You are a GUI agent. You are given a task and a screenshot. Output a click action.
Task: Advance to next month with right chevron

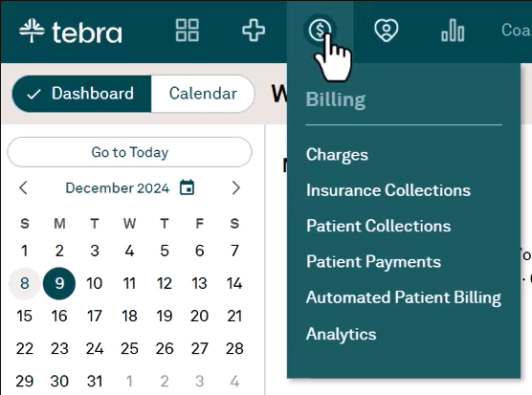point(235,187)
